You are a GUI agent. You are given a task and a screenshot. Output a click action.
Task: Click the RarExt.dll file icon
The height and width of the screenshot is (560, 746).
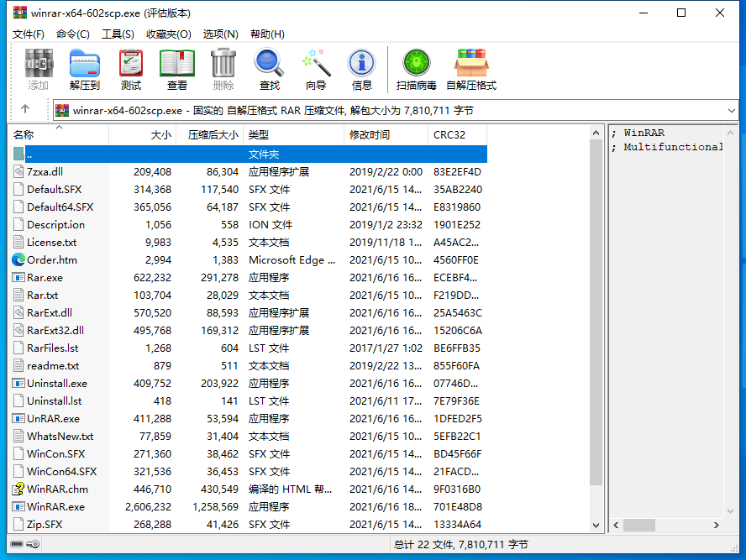point(18,312)
